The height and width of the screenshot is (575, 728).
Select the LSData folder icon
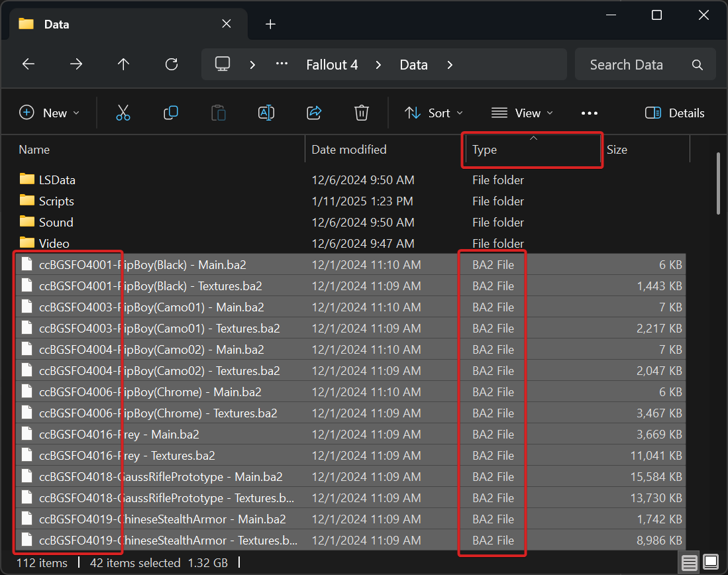[27, 180]
